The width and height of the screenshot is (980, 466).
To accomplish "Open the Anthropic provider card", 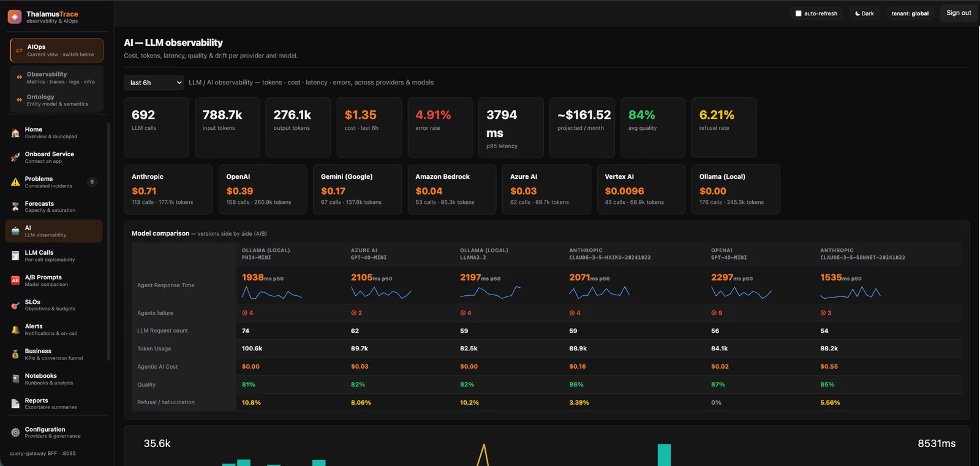I will pos(168,189).
